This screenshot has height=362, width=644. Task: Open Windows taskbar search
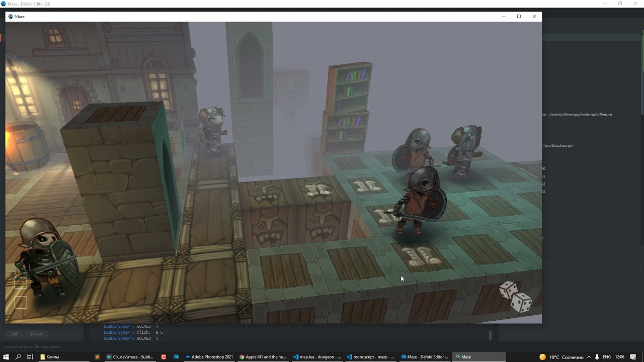(18, 357)
